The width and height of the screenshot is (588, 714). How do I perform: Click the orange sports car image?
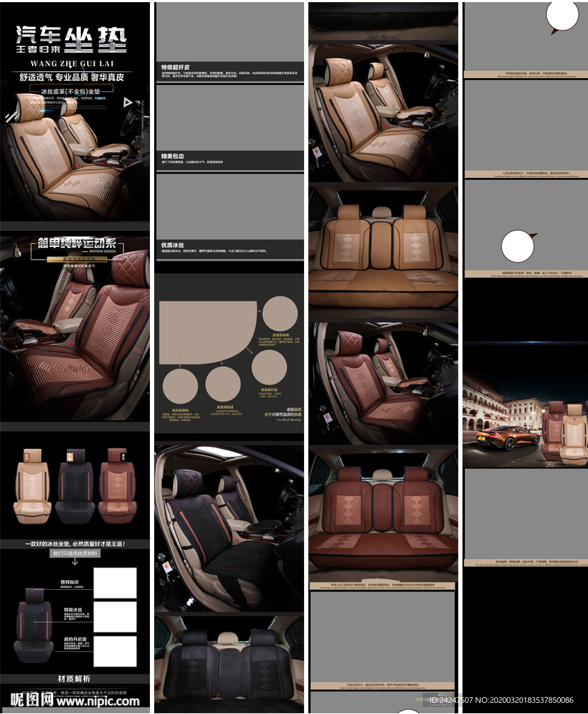point(507,436)
